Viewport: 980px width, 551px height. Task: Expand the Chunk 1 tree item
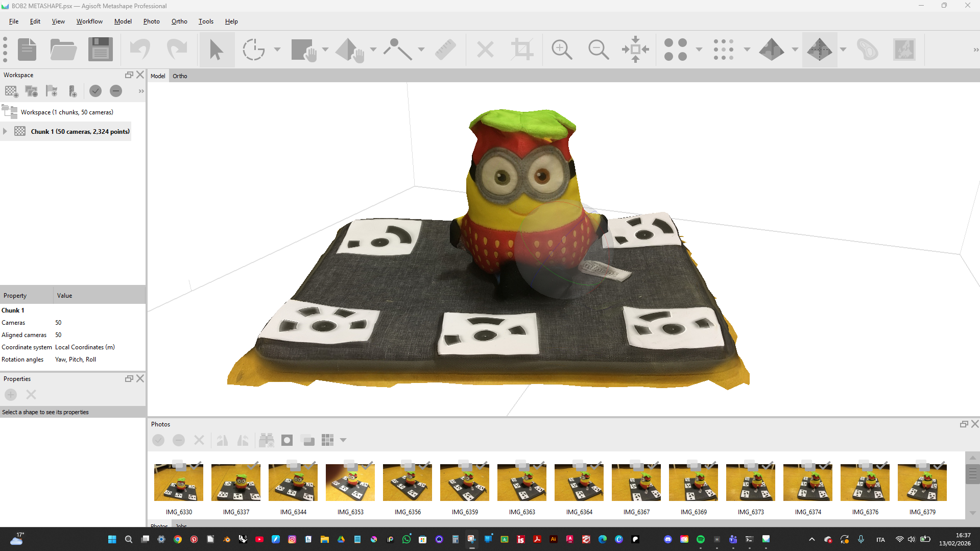click(5, 131)
